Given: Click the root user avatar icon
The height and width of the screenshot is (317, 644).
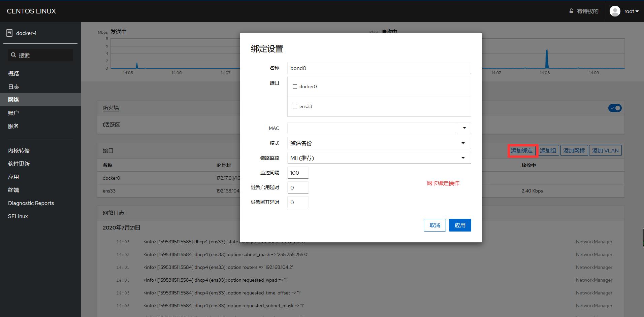Looking at the screenshot, I should [x=615, y=11].
